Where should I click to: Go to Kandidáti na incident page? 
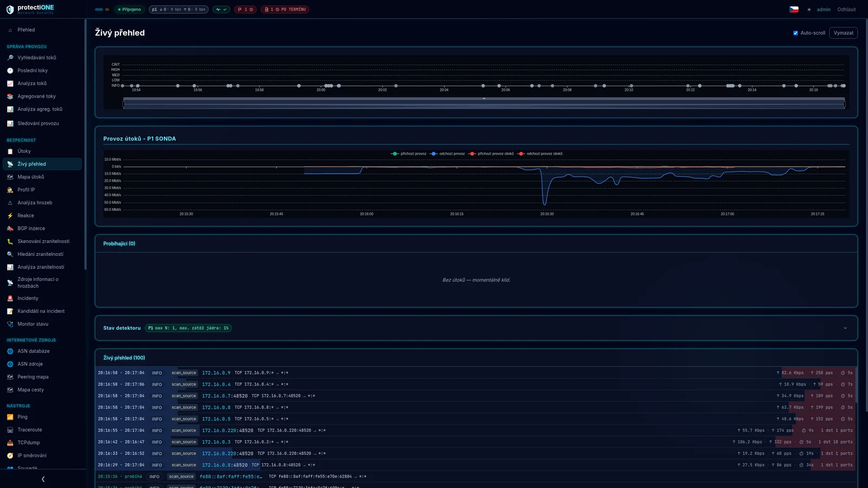pos(42,311)
